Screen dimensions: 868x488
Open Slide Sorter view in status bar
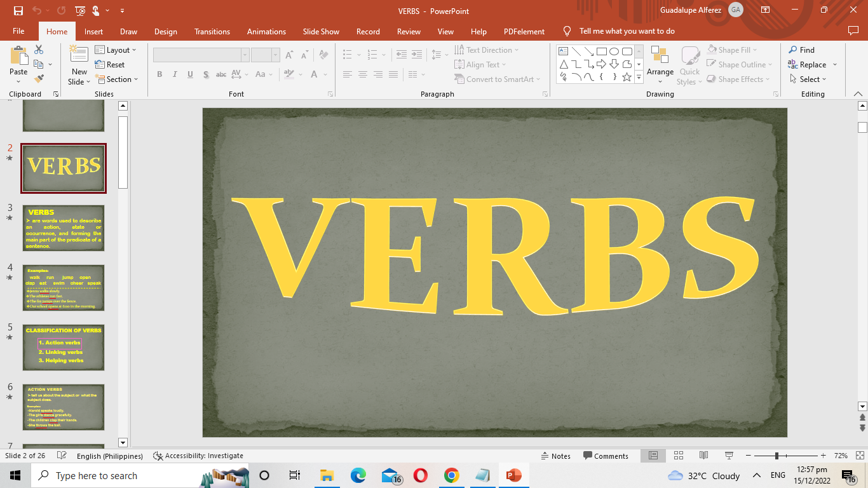click(678, 456)
